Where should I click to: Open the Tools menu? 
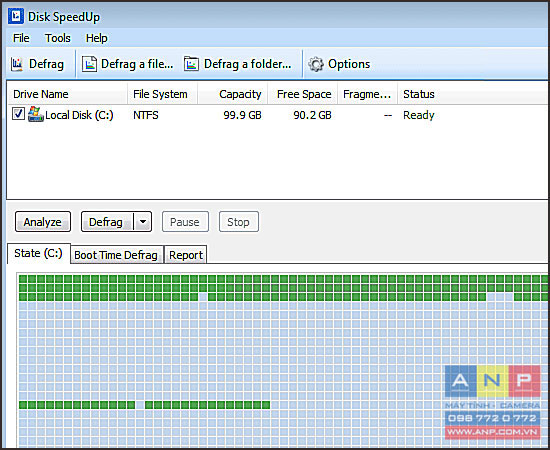pyautogui.click(x=58, y=38)
